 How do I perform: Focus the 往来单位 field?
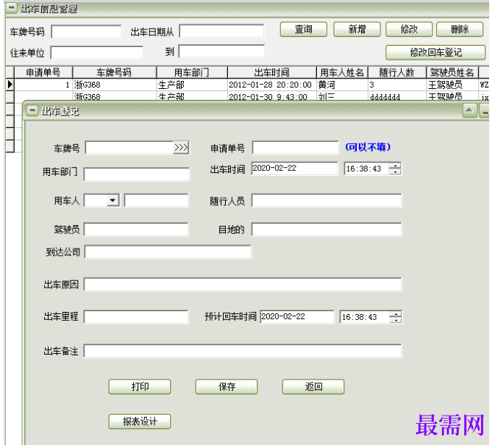[97, 53]
